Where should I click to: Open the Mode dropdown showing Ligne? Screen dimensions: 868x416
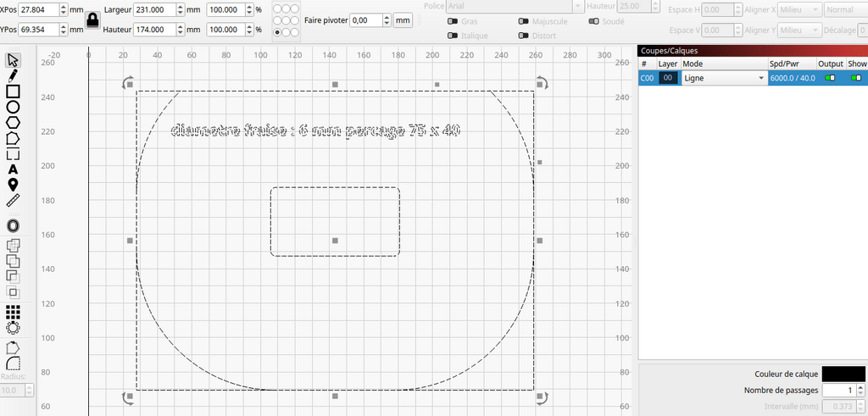coord(724,78)
